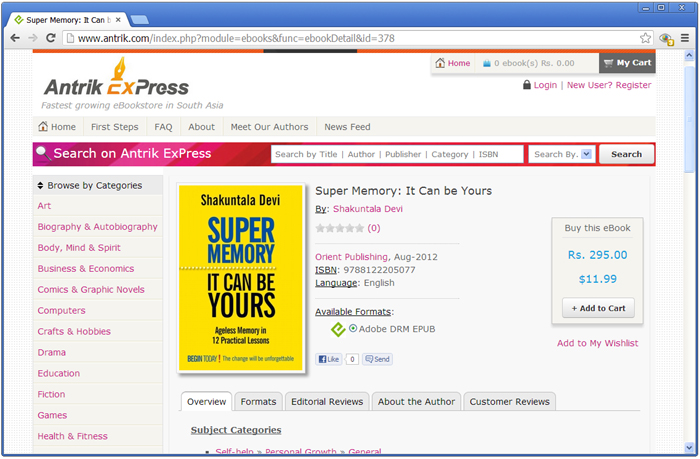Select the Adobe DRM EPUB radio option

(x=353, y=328)
